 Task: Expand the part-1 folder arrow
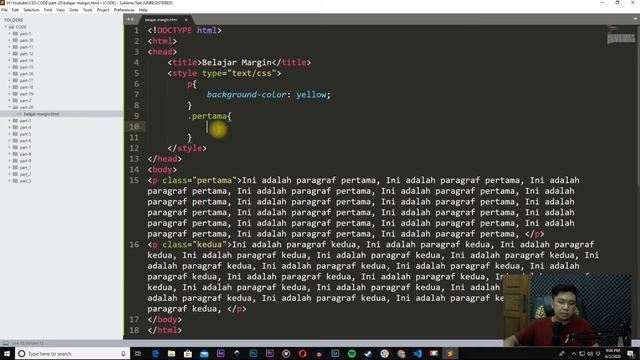click(9, 34)
